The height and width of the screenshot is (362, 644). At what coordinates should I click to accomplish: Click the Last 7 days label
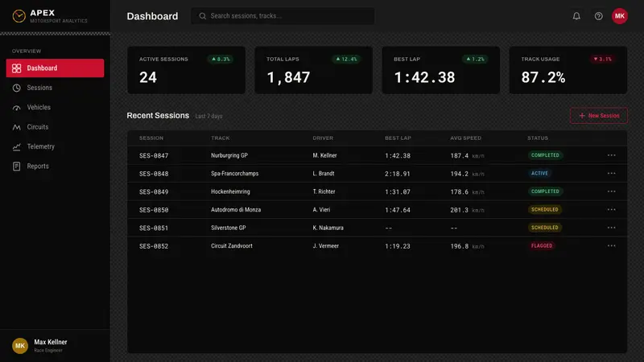pyautogui.click(x=208, y=116)
